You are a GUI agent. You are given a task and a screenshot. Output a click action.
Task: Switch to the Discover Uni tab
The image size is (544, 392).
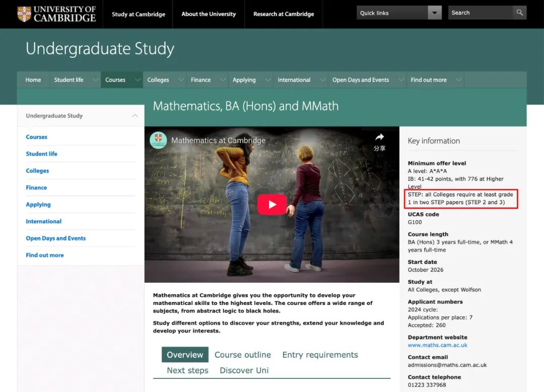pos(244,370)
